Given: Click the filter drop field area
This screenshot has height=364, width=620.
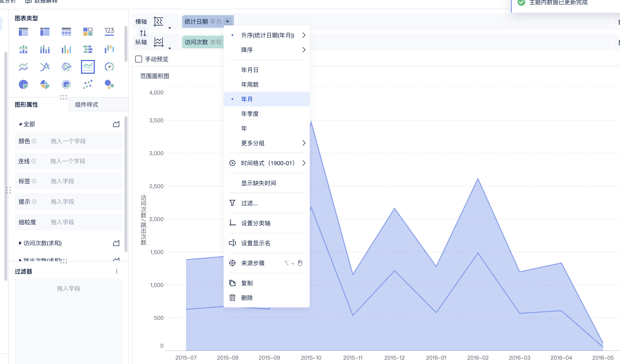Looking at the screenshot, I should coord(68,288).
